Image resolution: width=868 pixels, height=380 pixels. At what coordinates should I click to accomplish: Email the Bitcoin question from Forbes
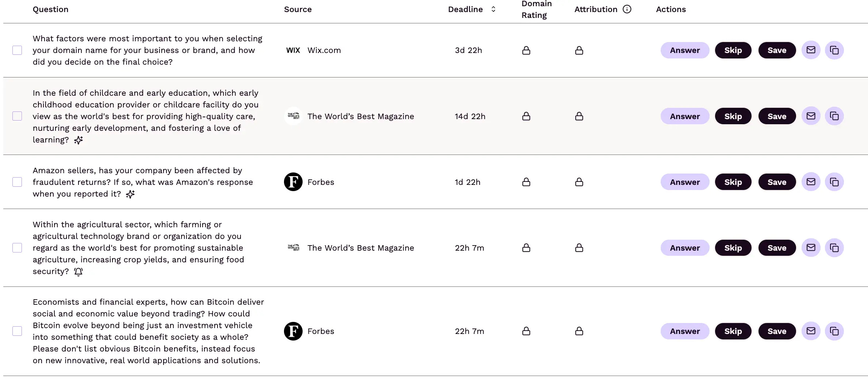811,331
